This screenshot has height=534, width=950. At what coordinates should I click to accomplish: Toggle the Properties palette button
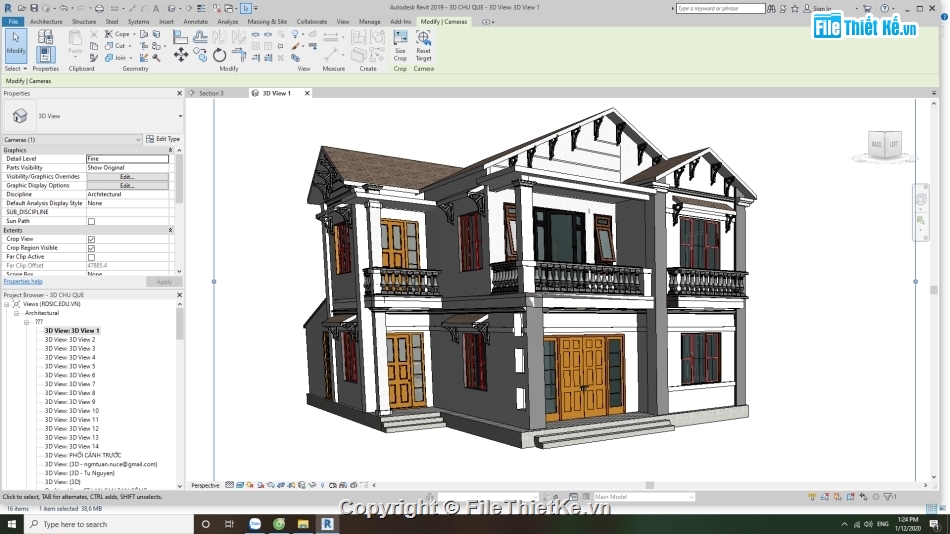(x=45, y=55)
